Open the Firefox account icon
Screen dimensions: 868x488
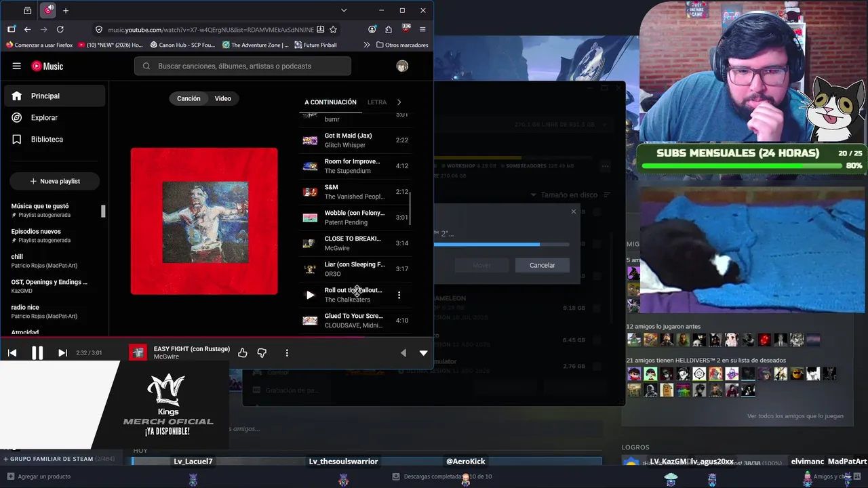tap(372, 29)
